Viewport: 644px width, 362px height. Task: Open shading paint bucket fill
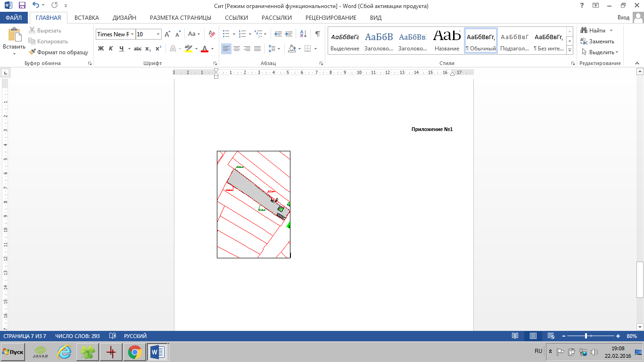pos(291,49)
